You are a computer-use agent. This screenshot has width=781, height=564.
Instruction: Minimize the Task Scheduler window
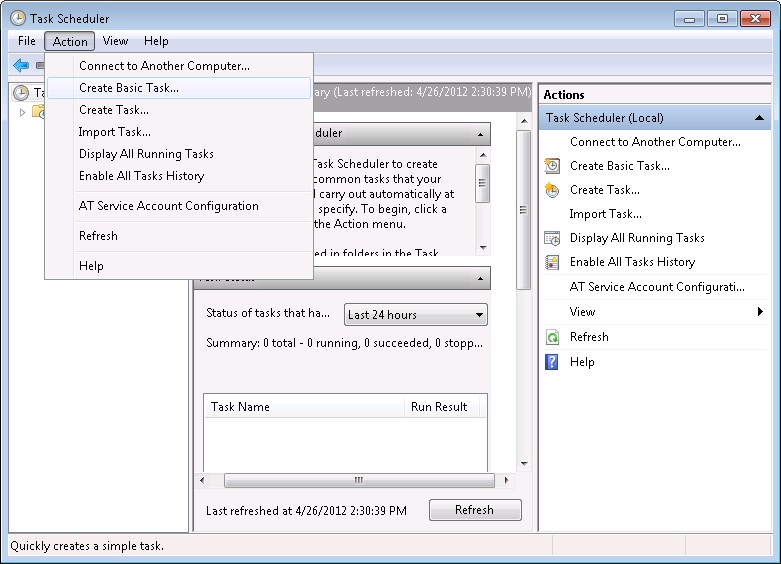[x=689, y=19]
